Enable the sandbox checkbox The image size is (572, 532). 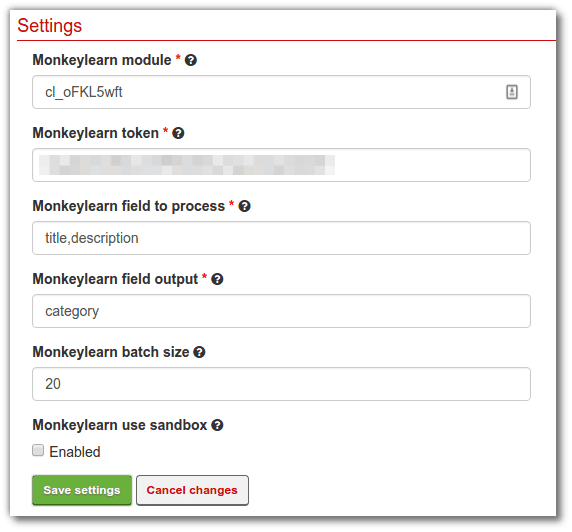(x=38, y=450)
